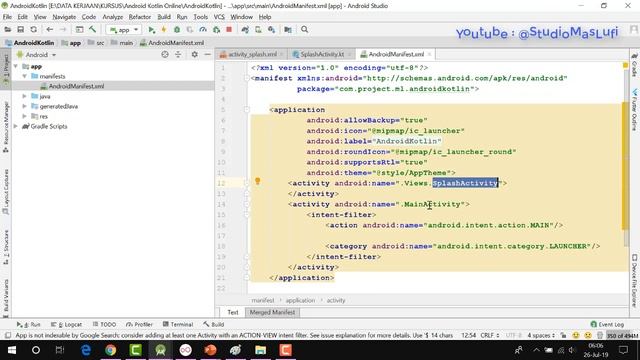Viewport: 640px width, 360px height.
Task: Switch to Merged Manifest tab
Action: pyautogui.click(x=272, y=312)
